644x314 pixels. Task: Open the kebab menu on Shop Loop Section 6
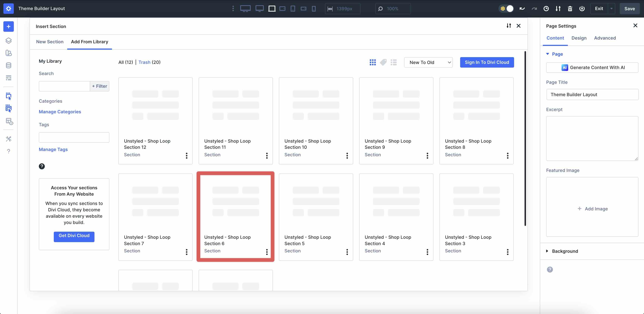click(267, 252)
